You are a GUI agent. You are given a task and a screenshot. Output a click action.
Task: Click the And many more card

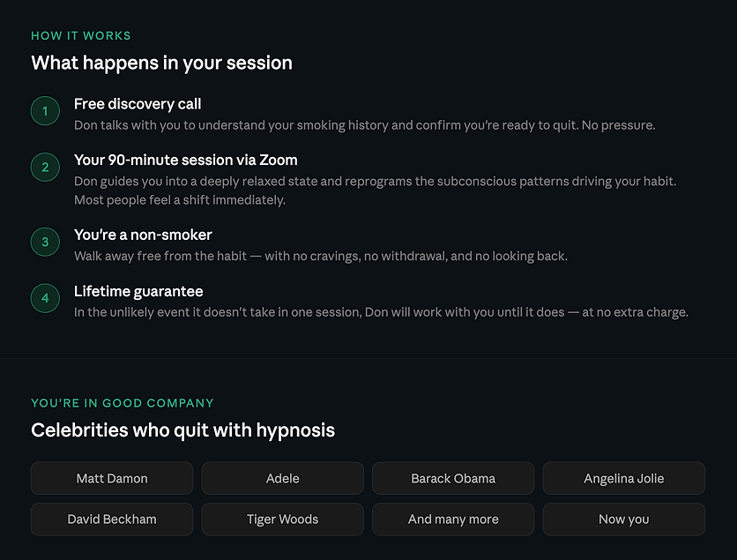click(453, 519)
